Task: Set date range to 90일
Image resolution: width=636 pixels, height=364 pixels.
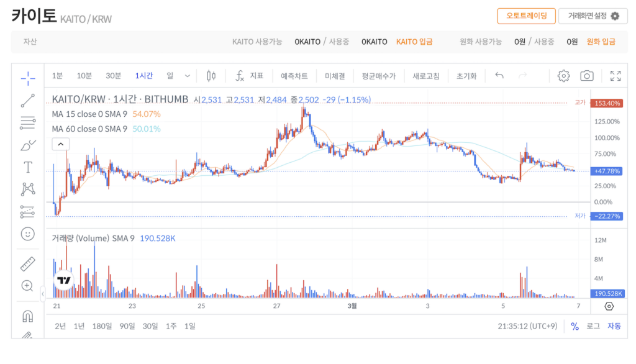Action: click(x=127, y=326)
